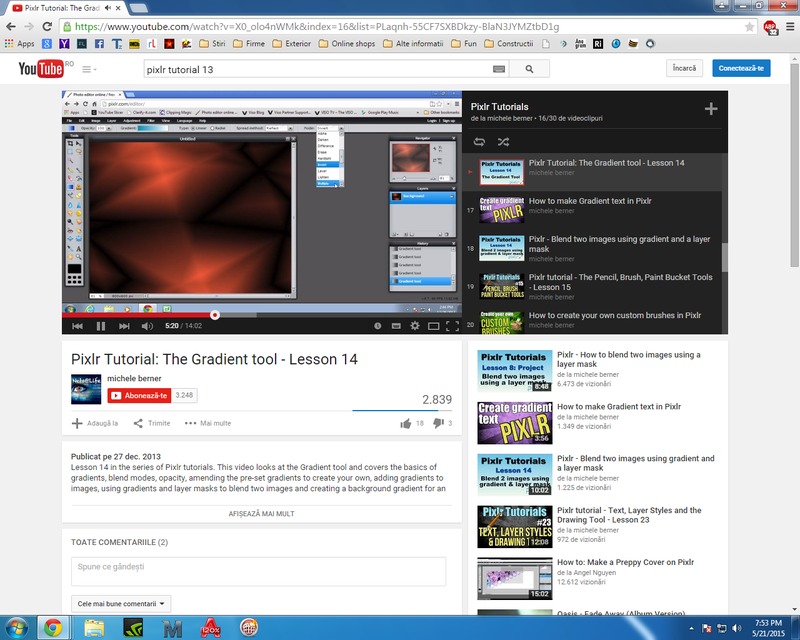Click the YouTube logo
This screenshot has height=640, width=800.
pos(41,68)
